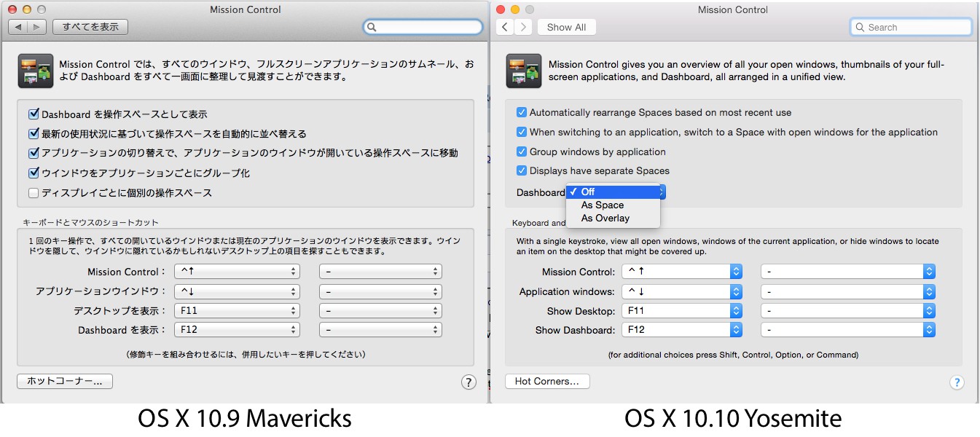Click the 'Mission Control' title of Mavericks window

click(246, 9)
